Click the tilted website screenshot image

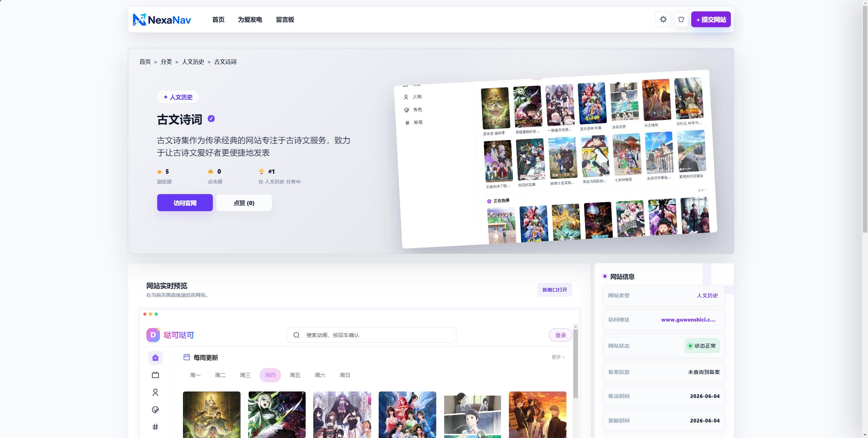point(555,159)
